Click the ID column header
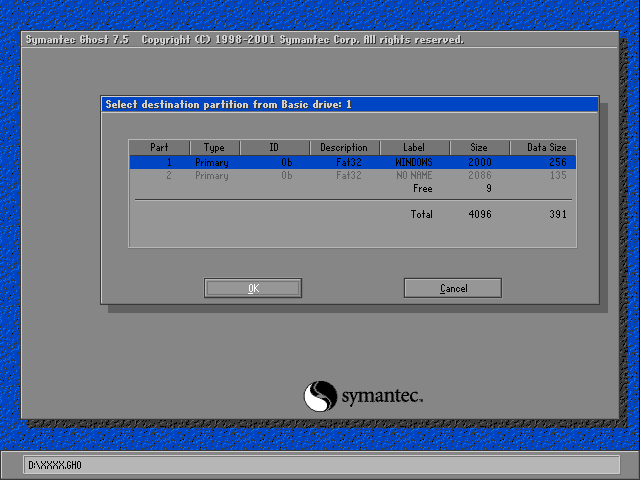This screenshot has height=480, width=640. click(274, 147)
